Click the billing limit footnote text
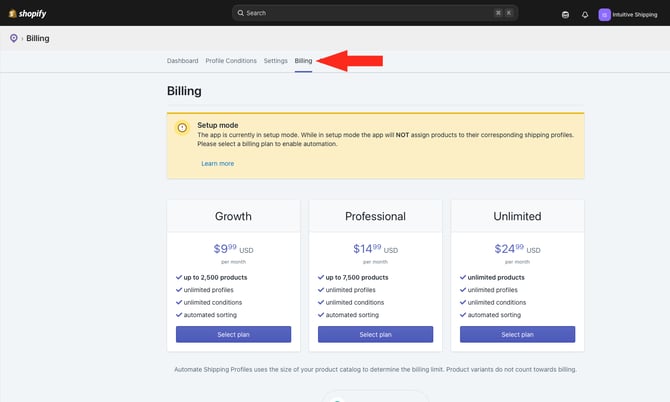 point(375,370)
